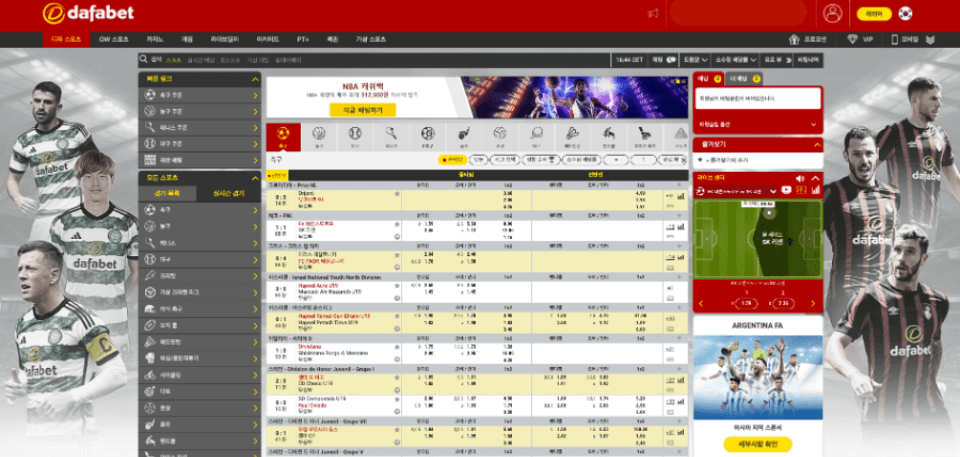This screenshot has height=457, width=960.
Task: Open the 도움말 help dropdown
Action: click(696, 59)
